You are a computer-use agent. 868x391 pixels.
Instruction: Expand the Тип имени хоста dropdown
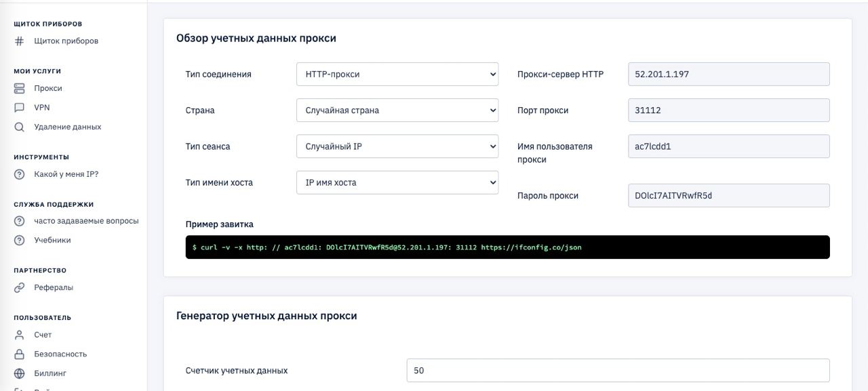click(x=397, y=182)
